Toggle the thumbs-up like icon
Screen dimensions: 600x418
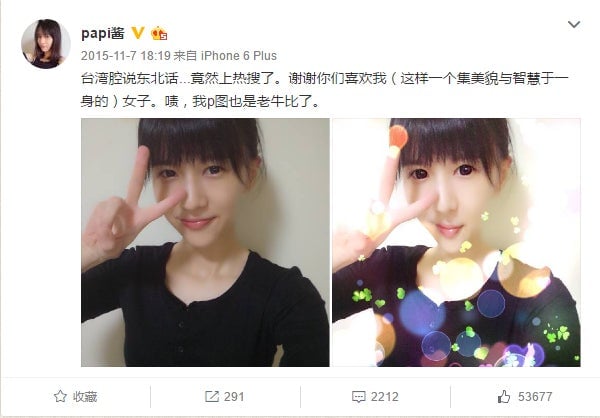tap(504, 397)
